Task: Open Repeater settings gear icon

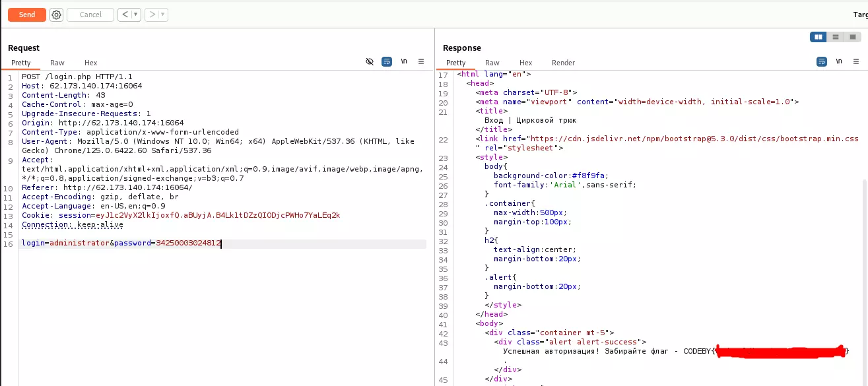Action: [56, 15]
